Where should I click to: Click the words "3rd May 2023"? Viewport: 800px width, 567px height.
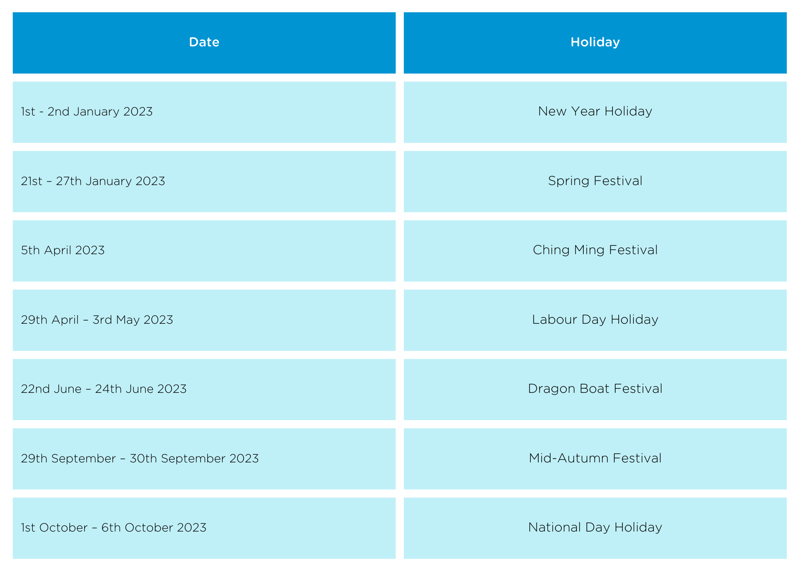pyautogui.click(x=133, y=320)
